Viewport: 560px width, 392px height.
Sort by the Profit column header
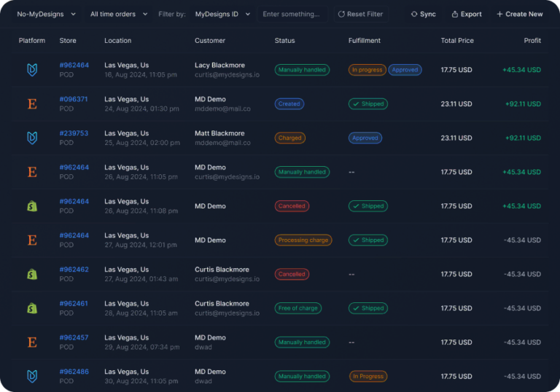(x=532, y=41)
